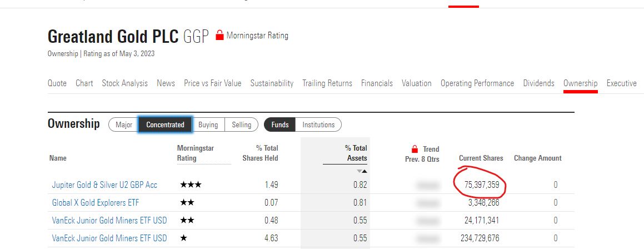Click the 1.49 shares held value
Screen dimensions: 644x249
tap(272, 185)
